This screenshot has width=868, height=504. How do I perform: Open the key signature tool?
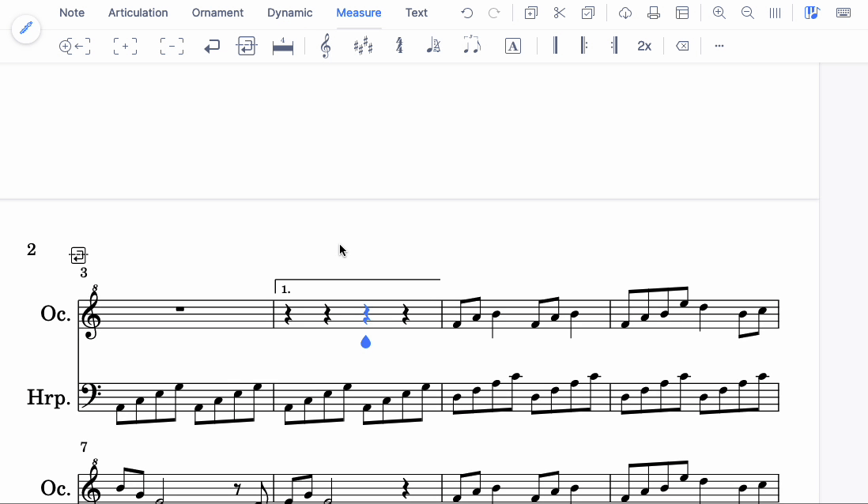[363, 45]
